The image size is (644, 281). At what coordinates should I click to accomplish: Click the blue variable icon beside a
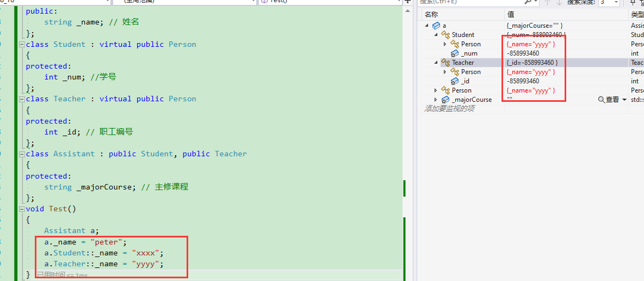[x=437, y=26]
